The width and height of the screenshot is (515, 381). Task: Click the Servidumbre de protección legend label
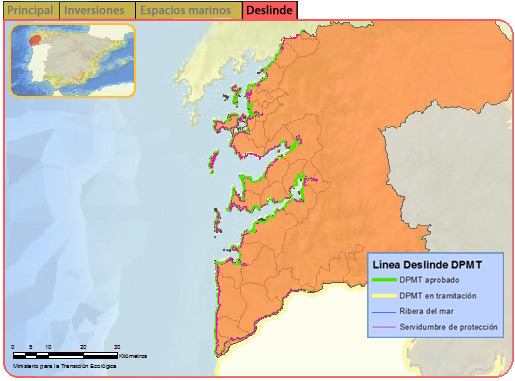click(x=448, y=327)
